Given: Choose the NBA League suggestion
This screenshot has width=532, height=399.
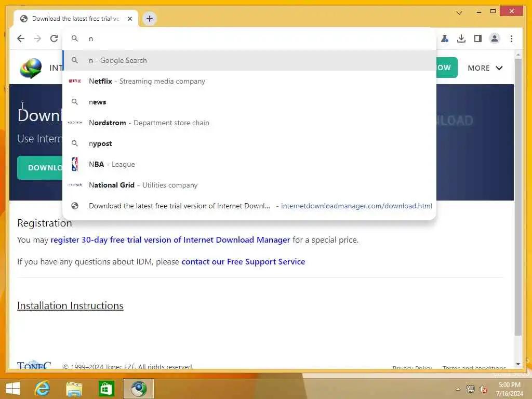Looking at the screenshot, I should [249, 164].
